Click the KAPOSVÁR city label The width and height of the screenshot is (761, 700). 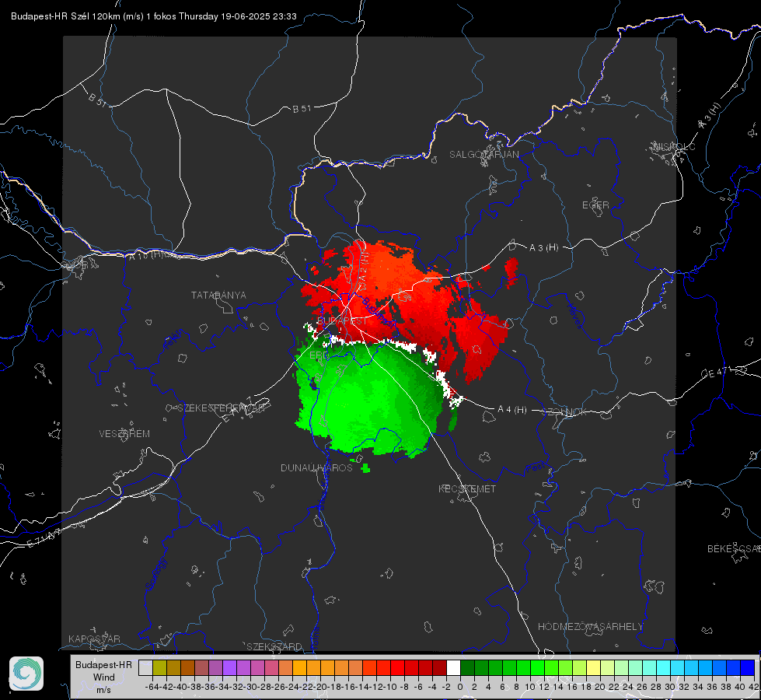coord(94,639)
